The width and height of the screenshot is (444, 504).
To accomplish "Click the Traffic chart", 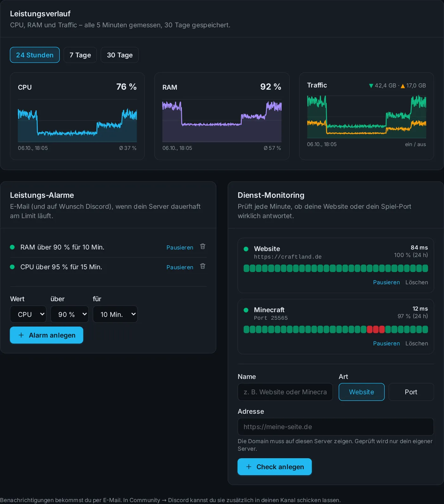I will click(367, 117).
